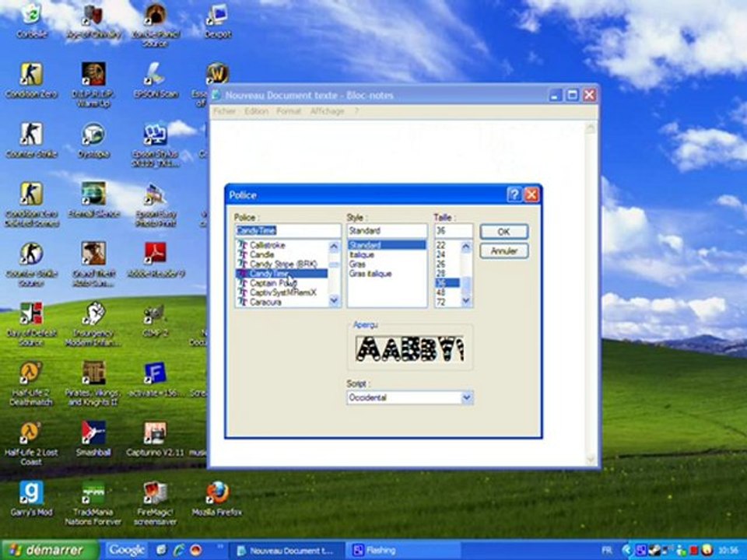Open the Condition Zero desktop shortcut
Screen dimensions: 747x560
31,80
